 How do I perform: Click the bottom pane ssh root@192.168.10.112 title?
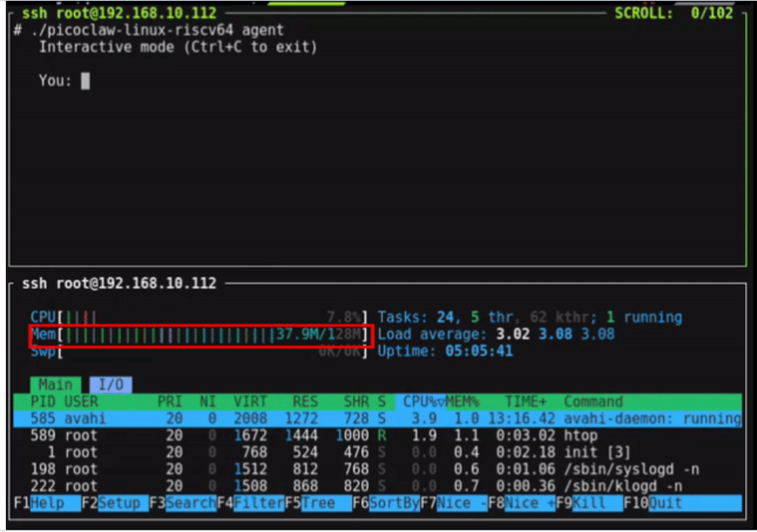[120, 283]
